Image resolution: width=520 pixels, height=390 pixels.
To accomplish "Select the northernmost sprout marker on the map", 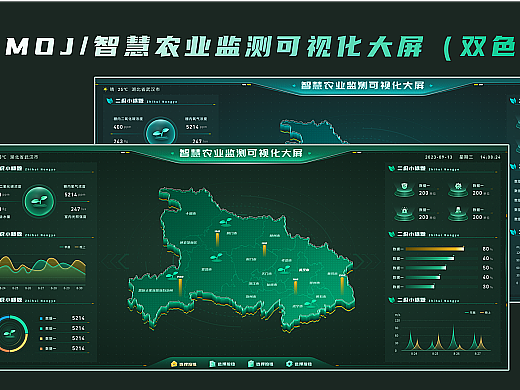I will click(226, 221).
